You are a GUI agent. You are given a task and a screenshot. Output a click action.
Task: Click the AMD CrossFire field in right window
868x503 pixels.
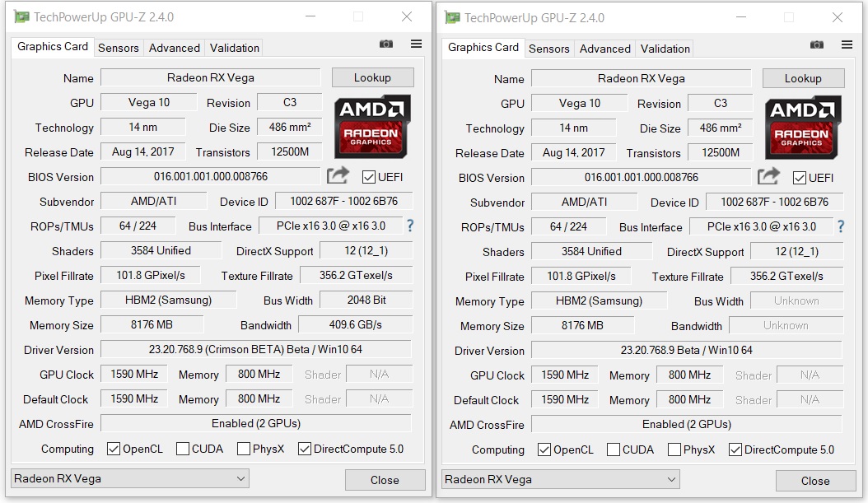click(687, 424)
